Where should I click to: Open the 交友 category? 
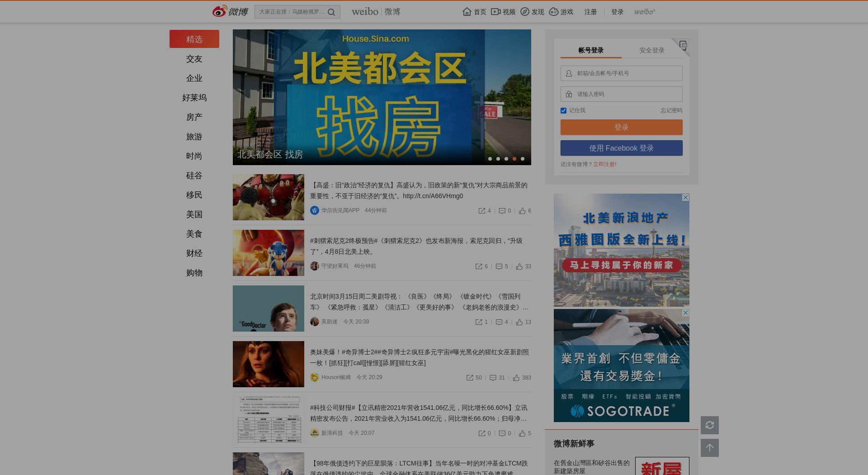coord(194,59)
